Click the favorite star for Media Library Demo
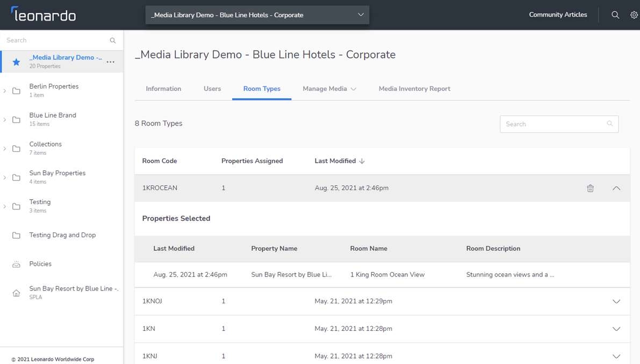Screen dimensions: 640x364 pyautogui.click(x=16, y=62)
